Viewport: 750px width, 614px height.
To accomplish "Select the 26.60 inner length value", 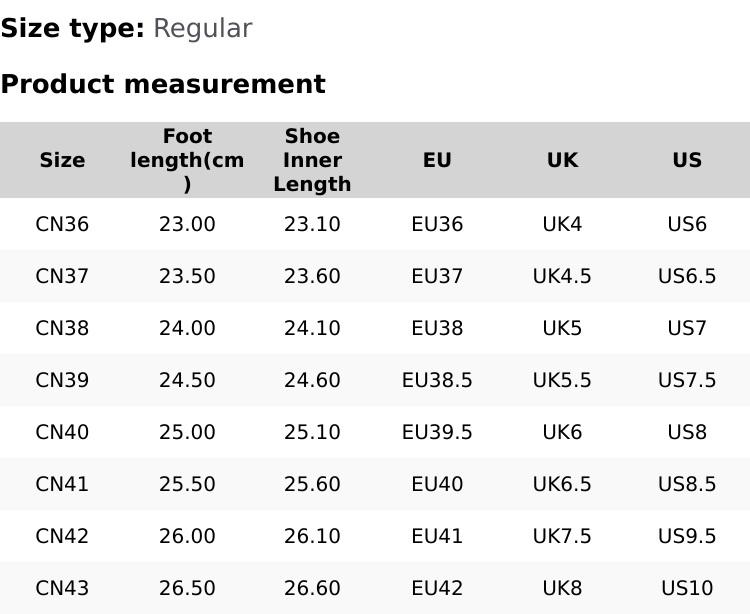I will tap(312, 588).
